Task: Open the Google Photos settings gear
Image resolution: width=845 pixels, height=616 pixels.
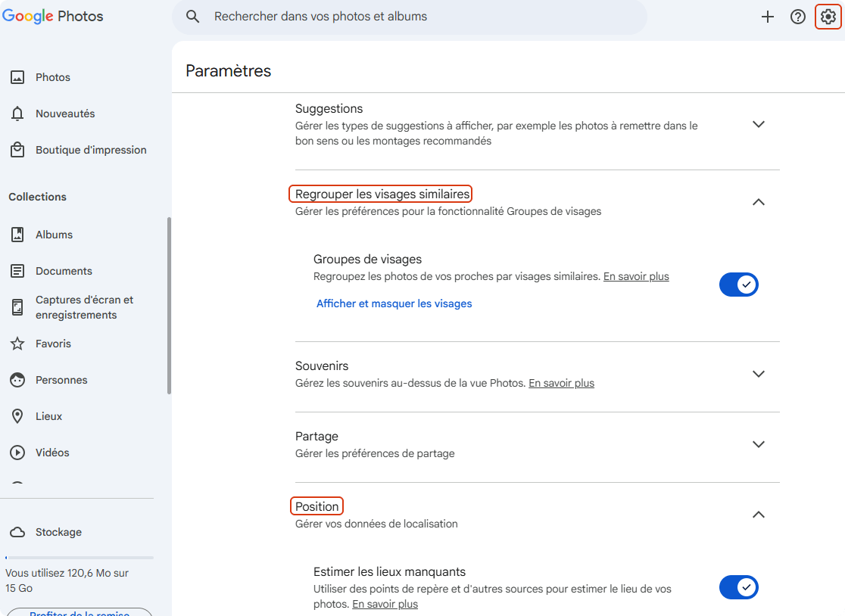Action: click(x=828, y=16)
